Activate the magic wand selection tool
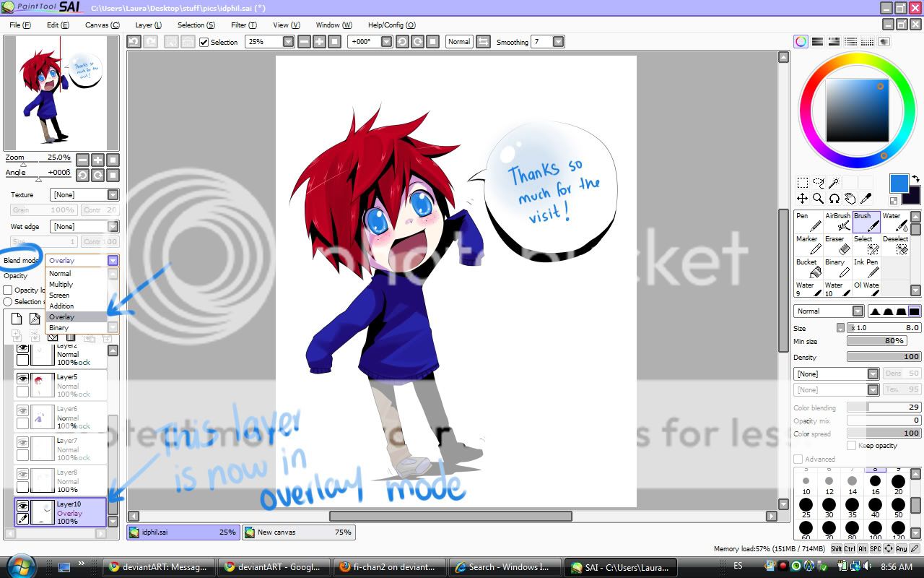Image resolution: width=924 pixels, height=578 pixels. click(834, 183)
